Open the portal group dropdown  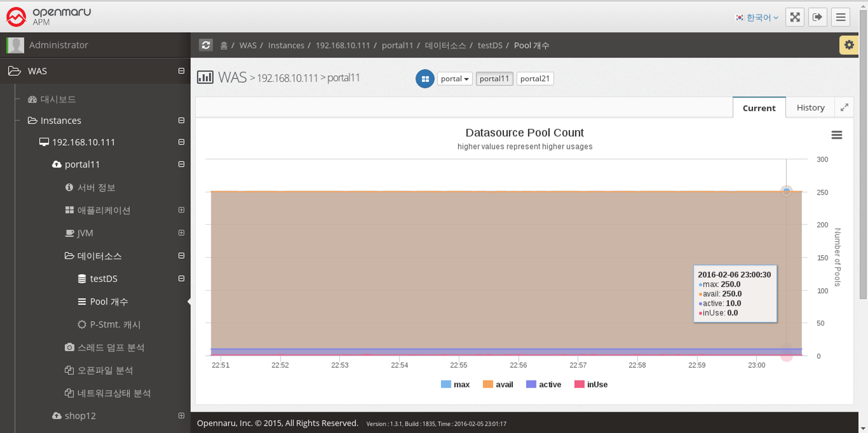coord(454,79)
